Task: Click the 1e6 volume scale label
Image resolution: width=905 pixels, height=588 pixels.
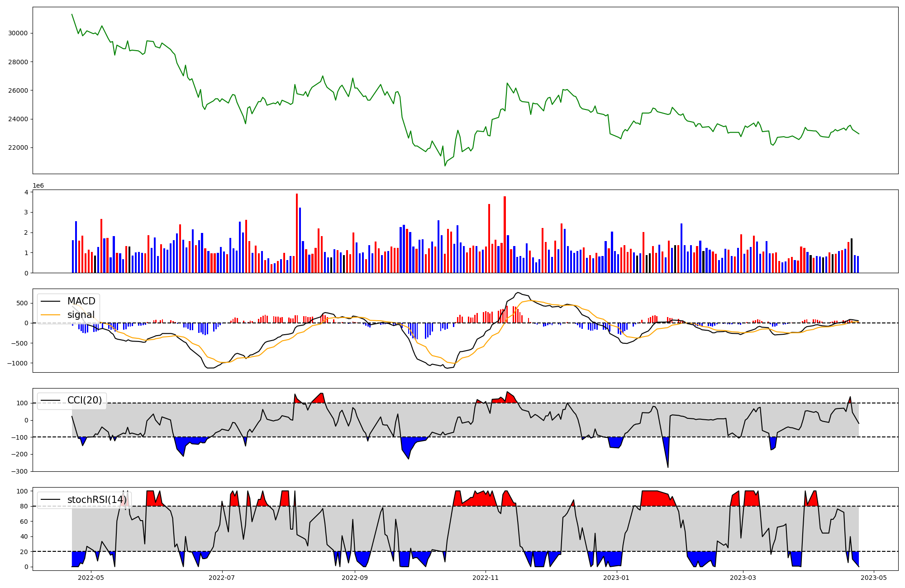Action: pyautogui.click(x=38, y=186)
